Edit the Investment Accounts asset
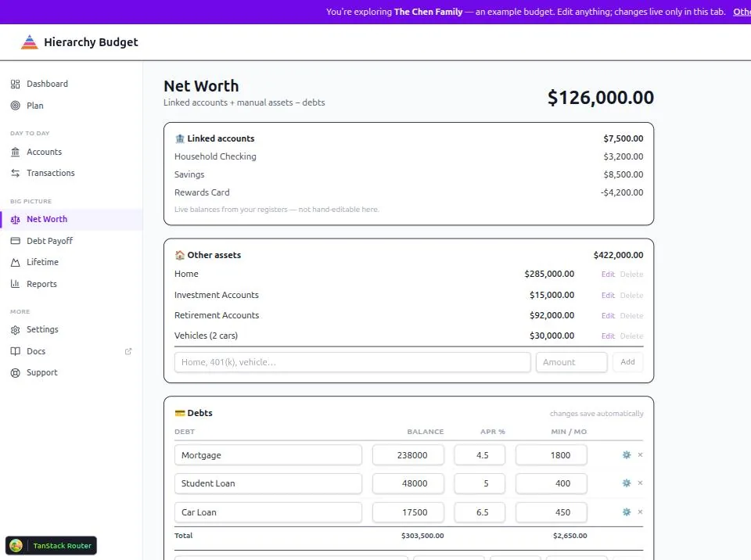 pyautogui.click(x=608, y=295)
